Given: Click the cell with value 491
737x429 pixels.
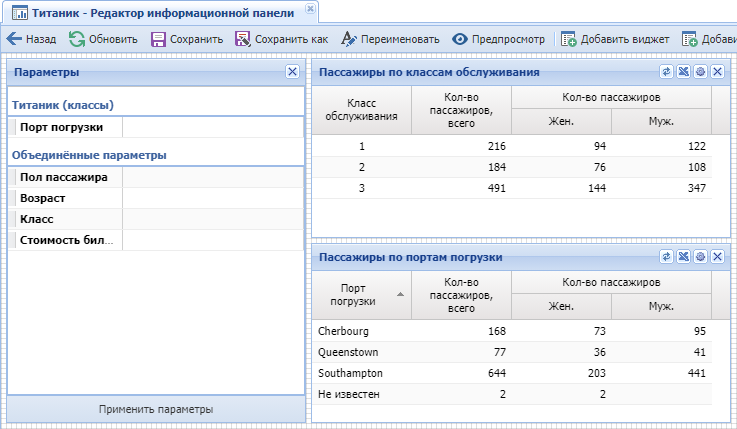Looking at the screenshot, I should point(462,188).
